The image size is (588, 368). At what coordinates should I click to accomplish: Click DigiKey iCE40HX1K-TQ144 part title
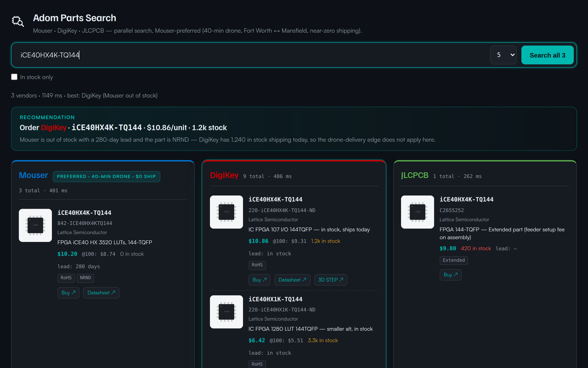(275, 299)
